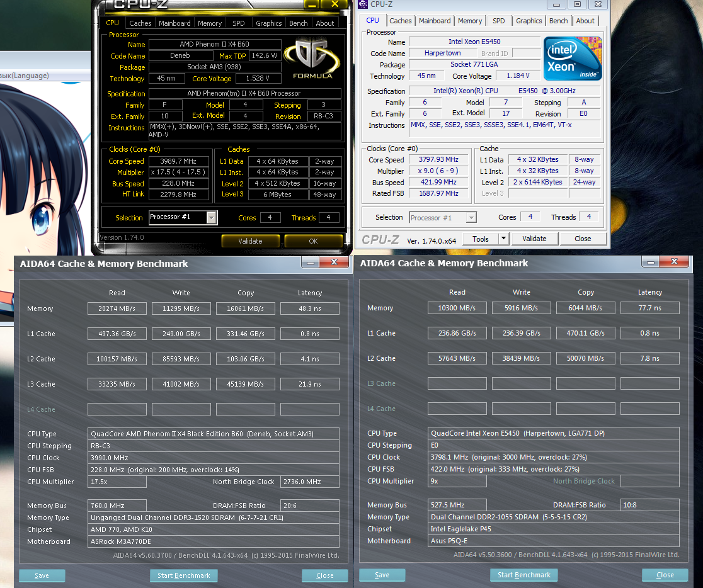The height and width of the screenshot is (588, 703).
Task: Open About tab in dark CPU-Z
Action: [324, 23]
